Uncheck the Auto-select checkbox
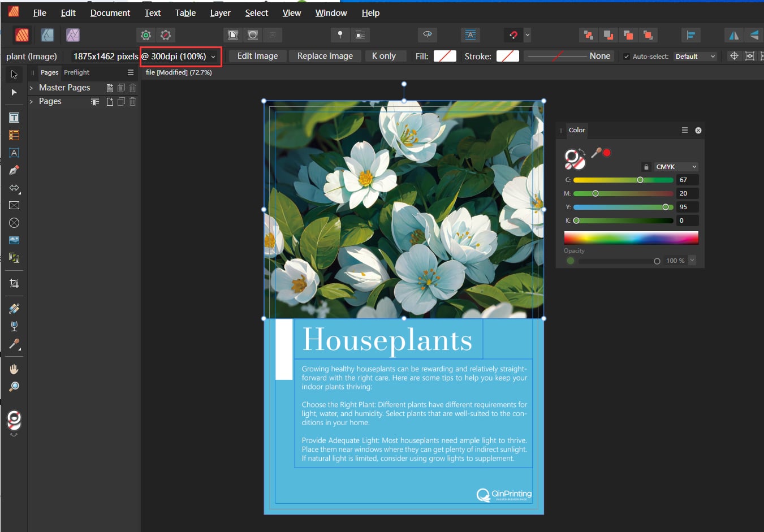 click(627, 57)
